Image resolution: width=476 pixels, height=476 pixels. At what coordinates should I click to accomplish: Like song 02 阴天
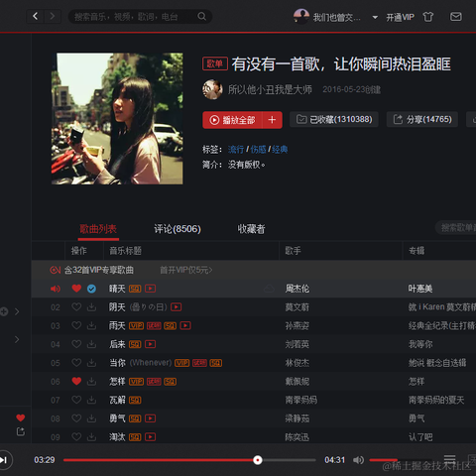point(76,307)
